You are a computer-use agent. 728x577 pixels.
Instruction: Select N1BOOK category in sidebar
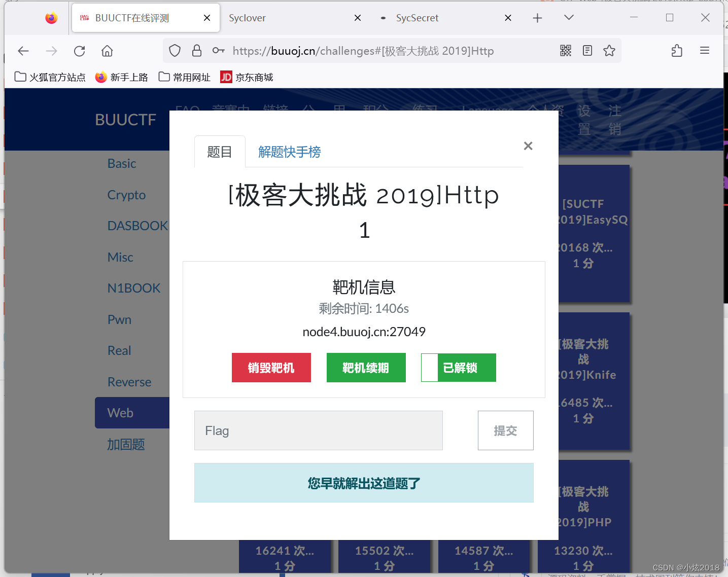134,288
